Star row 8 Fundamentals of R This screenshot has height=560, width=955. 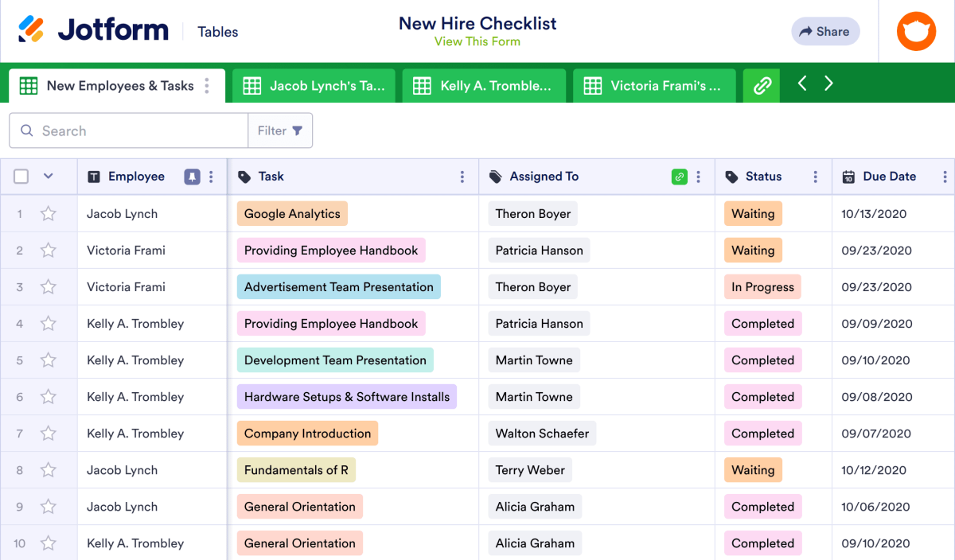click(x=49, y=469)
